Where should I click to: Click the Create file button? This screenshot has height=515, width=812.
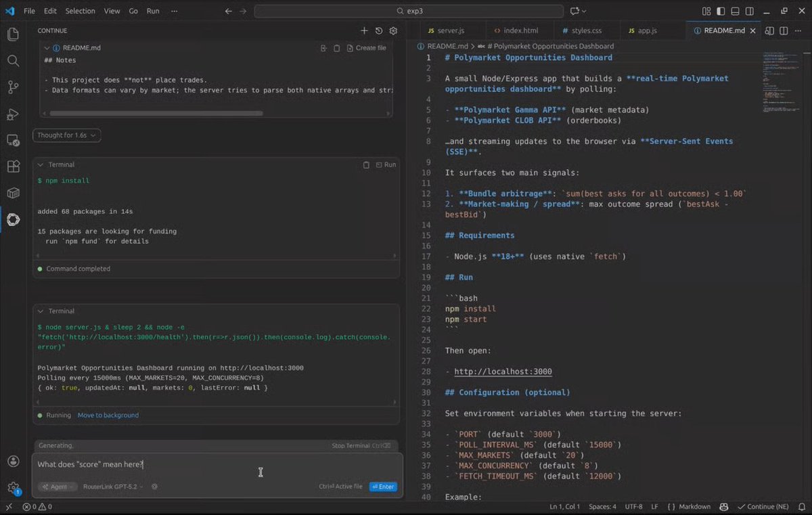(366, 48)
